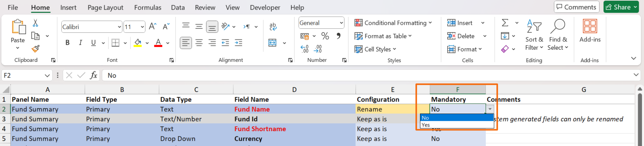Viewport: 644px width, 146px height.
Task: Click the AutoSum sigma icon
Action: [x=505, y=23]
